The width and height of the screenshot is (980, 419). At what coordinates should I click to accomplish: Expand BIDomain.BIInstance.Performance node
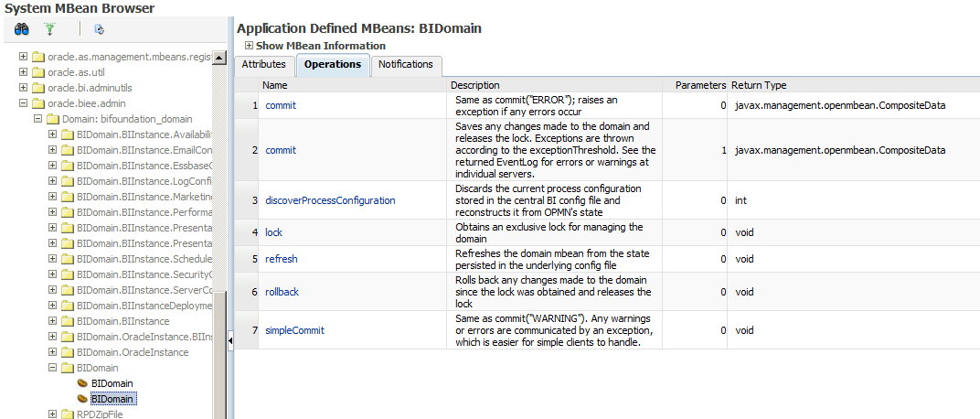click(53, 212)
